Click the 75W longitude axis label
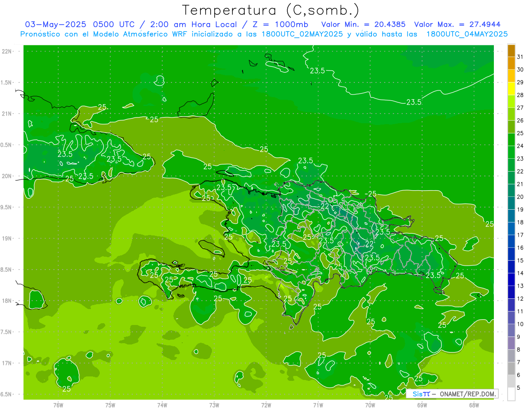This screenshot has height=411, width=532. [110, 405]
